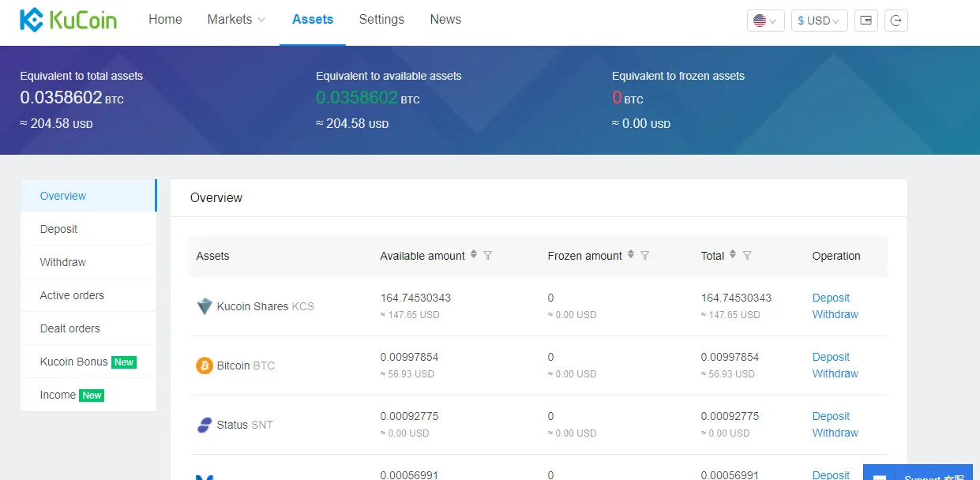Screen dimensions: 980x480
Task: Click the Kucoin Shares KCS asset name
Action: coord(265,306)
